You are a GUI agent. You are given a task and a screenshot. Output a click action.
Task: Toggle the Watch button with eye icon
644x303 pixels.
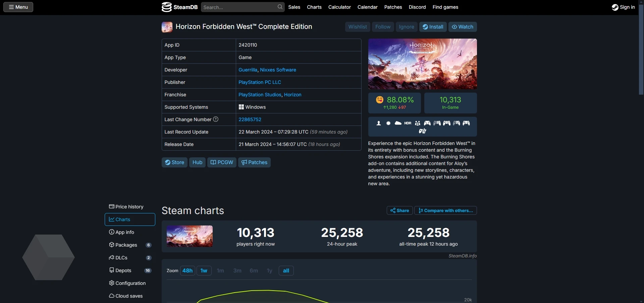click(463, 27)
